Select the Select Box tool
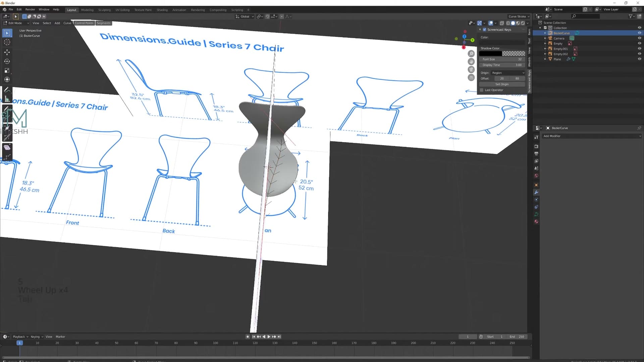 pos(7,33)
